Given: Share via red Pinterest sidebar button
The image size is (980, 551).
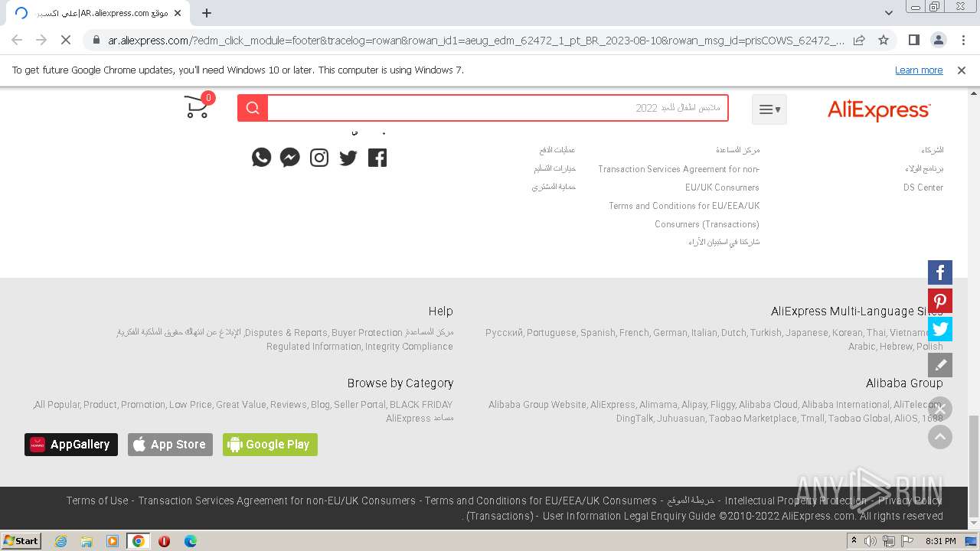Looking at the screenshot, I should pyautogui.click(x=940, y=301).
